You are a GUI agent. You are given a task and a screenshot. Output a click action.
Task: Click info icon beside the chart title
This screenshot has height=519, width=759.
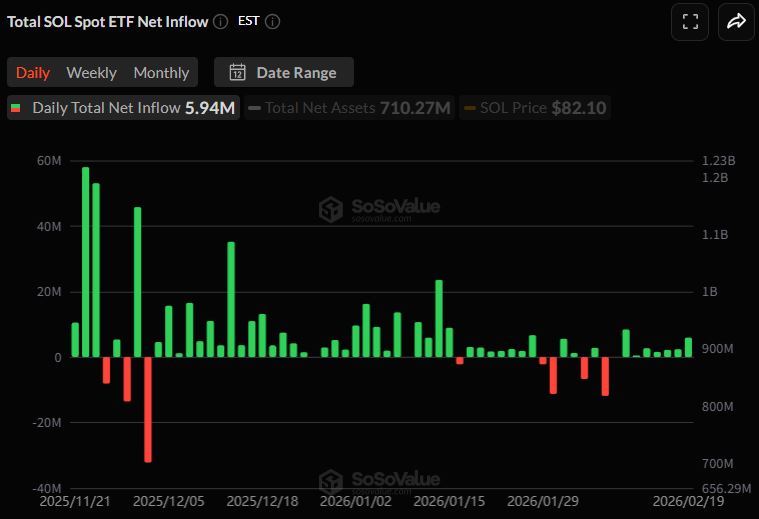(220, 21)
